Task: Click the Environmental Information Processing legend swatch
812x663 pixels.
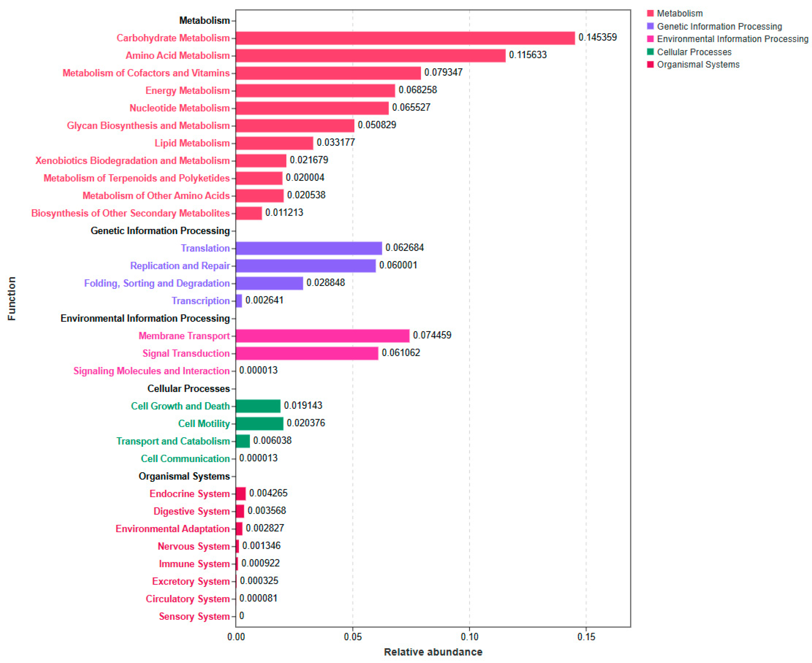Action: point(650,39)
